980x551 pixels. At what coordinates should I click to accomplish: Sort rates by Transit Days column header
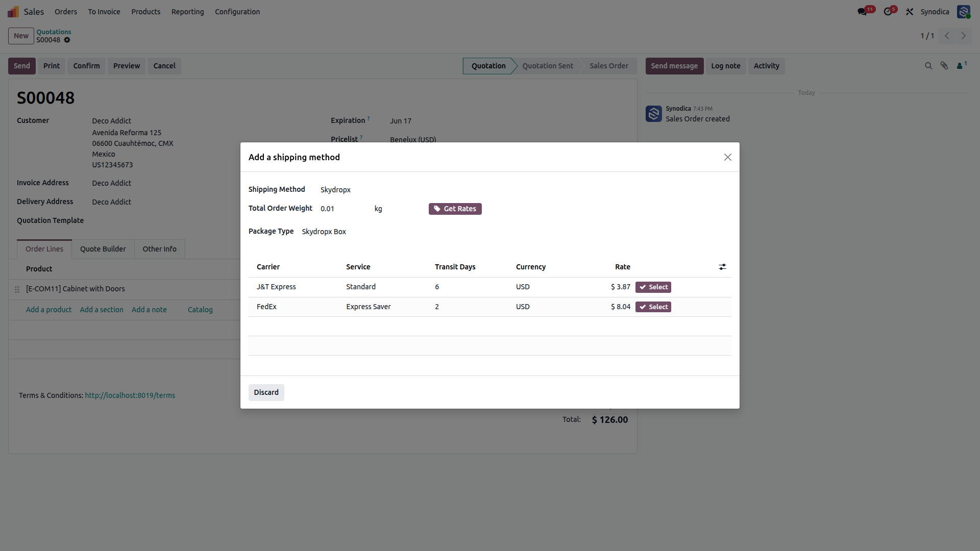(x=455, y=267)
